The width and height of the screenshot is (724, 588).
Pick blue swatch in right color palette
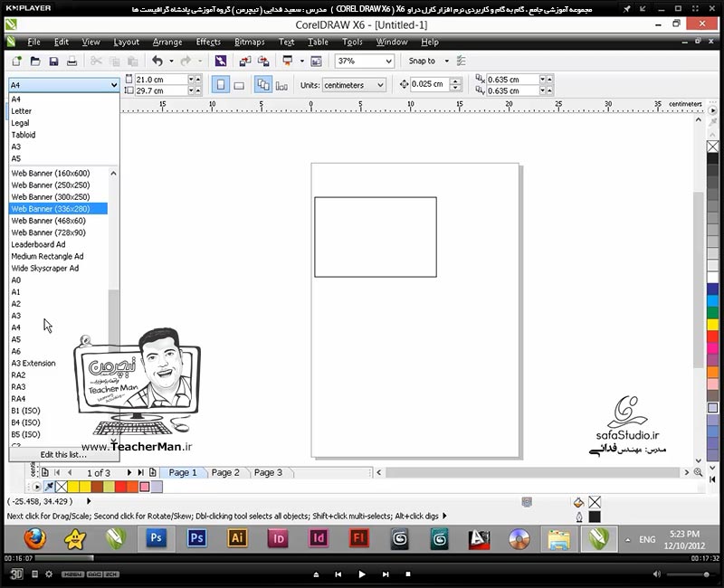tap(712, 289)
